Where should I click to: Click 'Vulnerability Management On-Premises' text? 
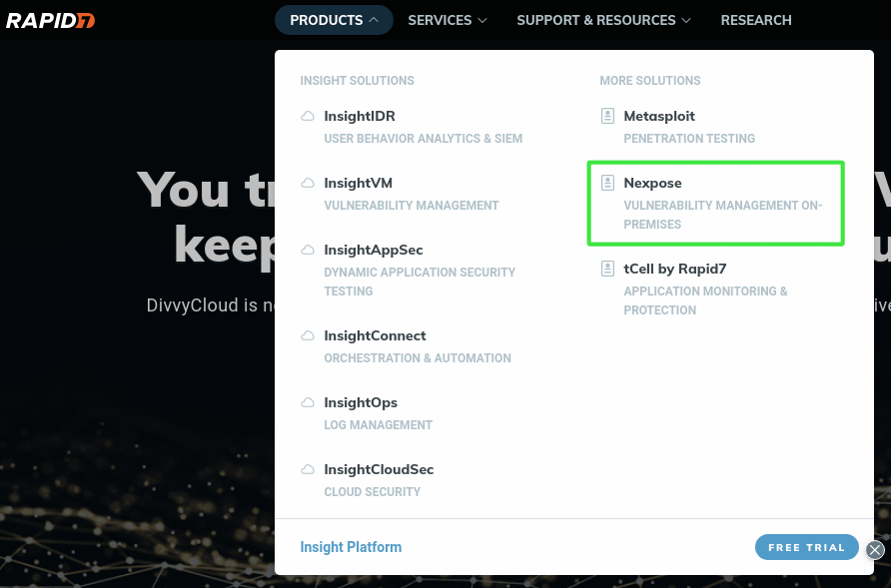(723, 215)
